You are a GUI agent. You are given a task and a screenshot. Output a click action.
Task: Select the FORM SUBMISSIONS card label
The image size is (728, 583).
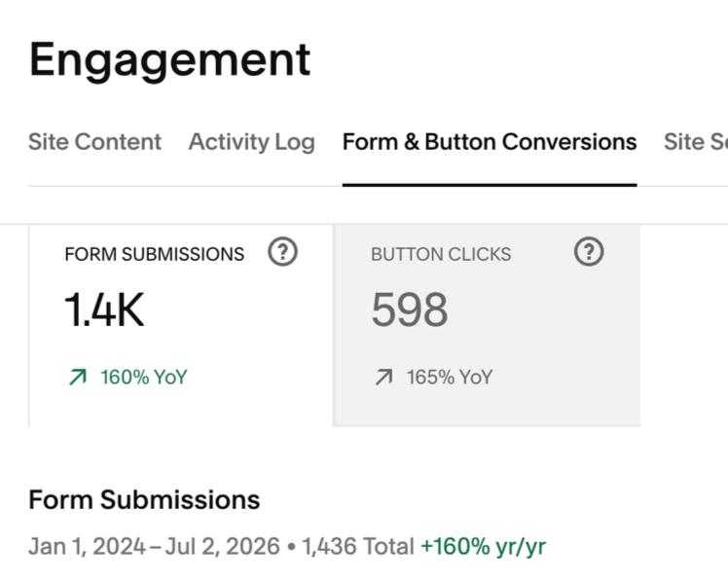(x=154, y=254)
